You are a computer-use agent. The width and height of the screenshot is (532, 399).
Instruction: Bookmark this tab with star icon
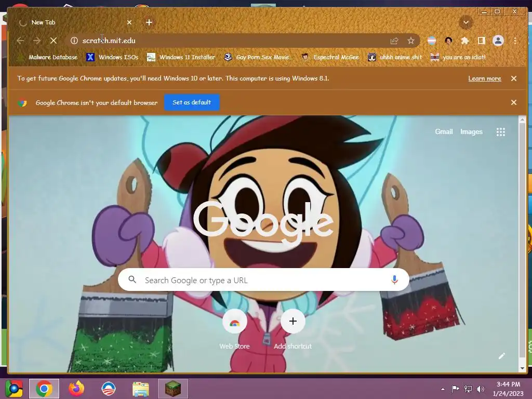411,41
